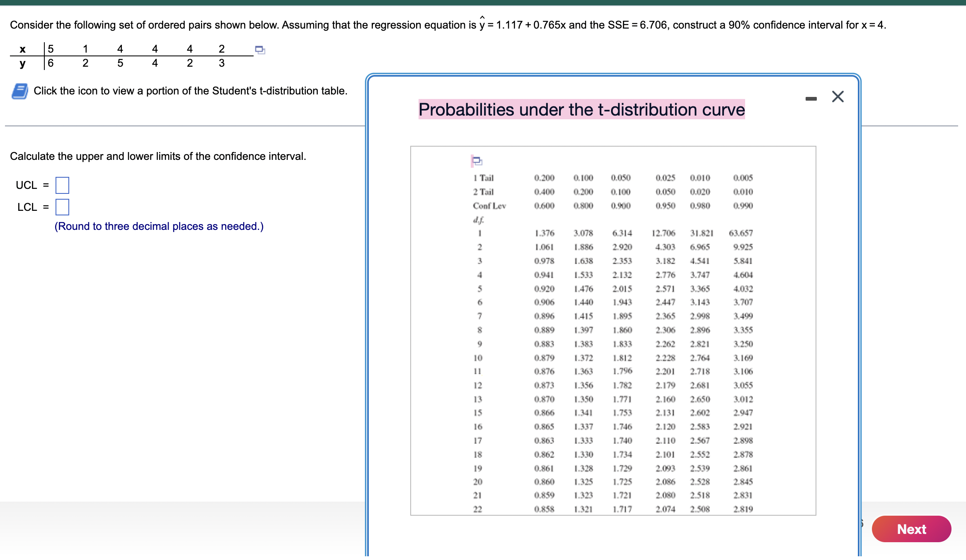Click the 'Conf Lev' row label

click(489, 206)
